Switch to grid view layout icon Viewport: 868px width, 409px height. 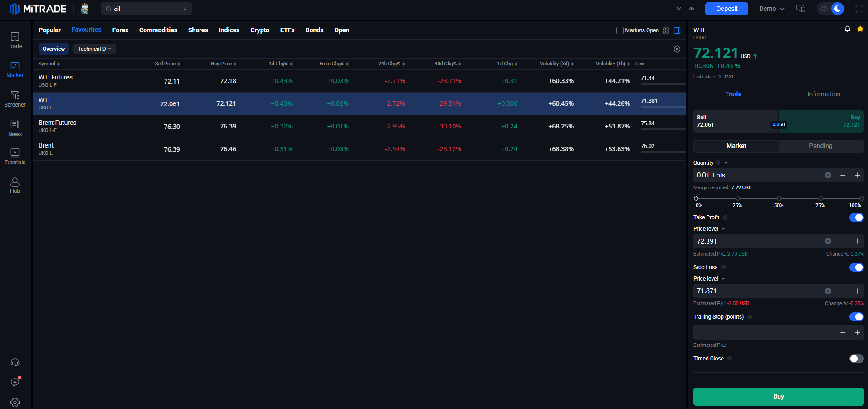[x=666, y=30]
